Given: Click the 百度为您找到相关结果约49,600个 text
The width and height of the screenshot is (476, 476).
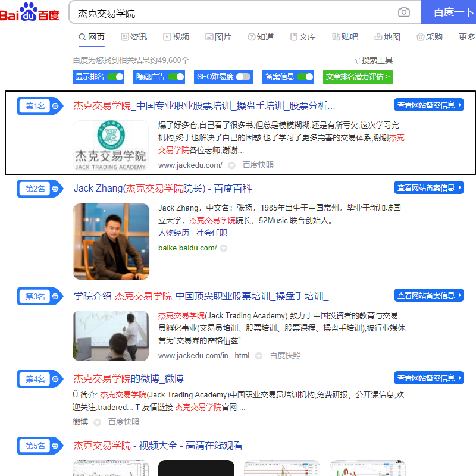Looking at the screenshot, I should click(x=131, y=60).
